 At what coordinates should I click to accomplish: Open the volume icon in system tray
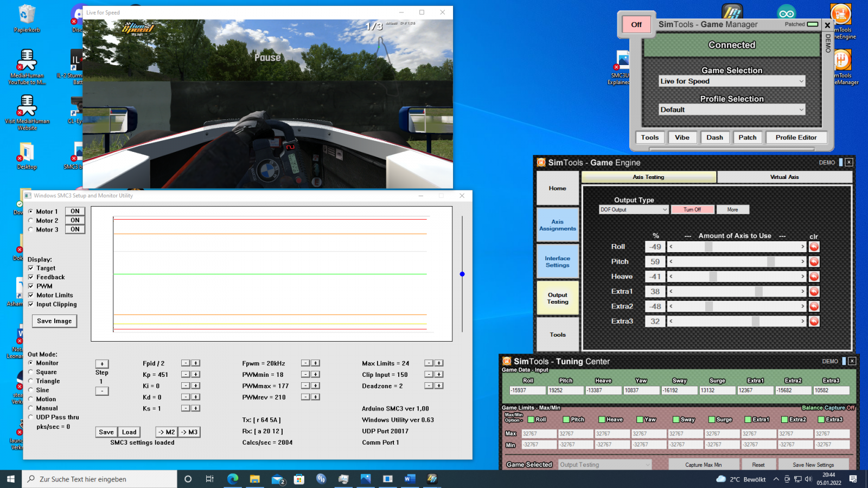tap(808, 479)
